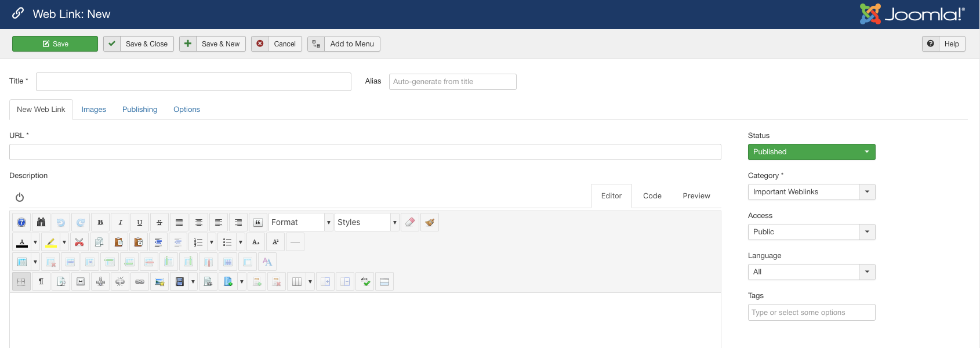980x348 pixels.
Task: Click the broken-chain Unlink icon
Action: coord(120,281)
